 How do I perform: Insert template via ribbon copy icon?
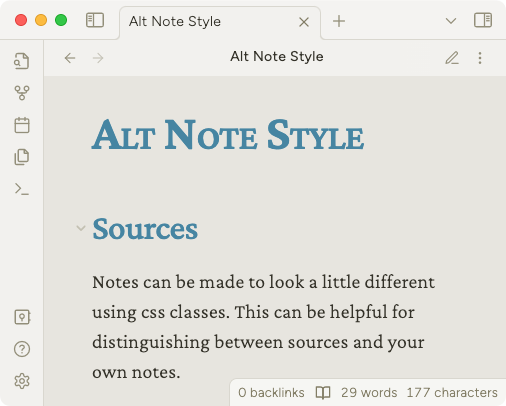[22, 157]
